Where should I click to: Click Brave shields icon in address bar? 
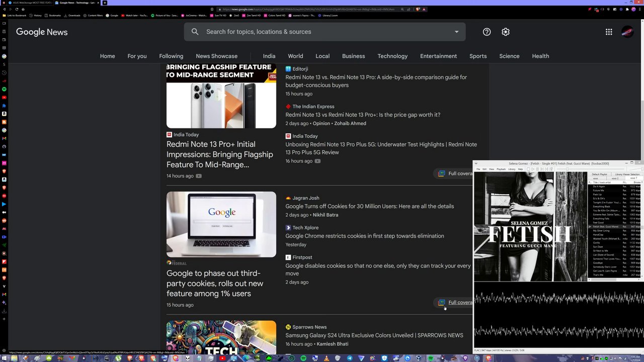(x=418, y=9)
